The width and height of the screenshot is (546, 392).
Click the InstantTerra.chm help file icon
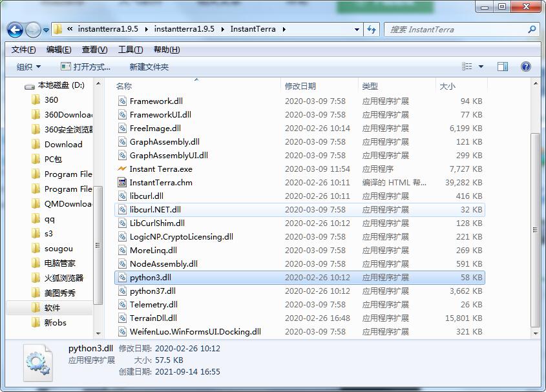(122, 182)
